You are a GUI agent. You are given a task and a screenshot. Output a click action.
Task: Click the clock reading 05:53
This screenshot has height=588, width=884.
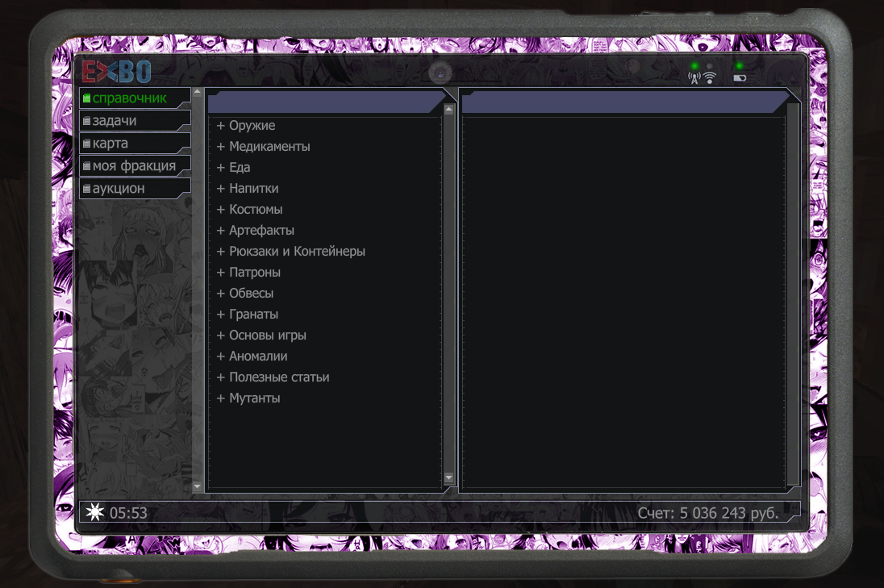[x=128, y=513]
